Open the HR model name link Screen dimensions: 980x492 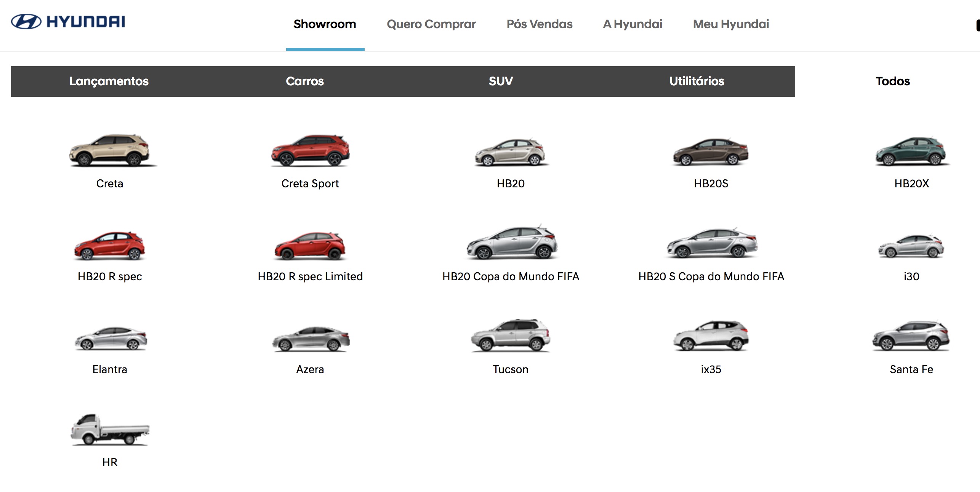(110, 462)
